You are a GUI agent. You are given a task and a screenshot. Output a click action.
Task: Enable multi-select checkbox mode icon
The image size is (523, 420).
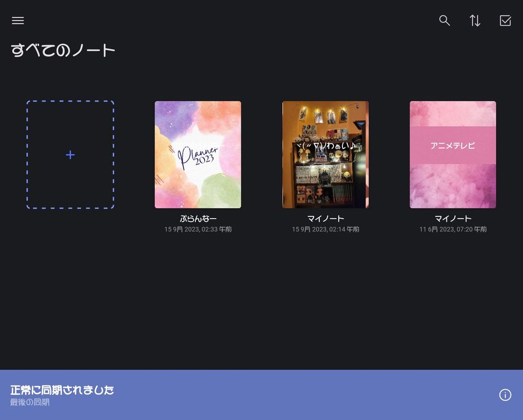click(505, 21)
